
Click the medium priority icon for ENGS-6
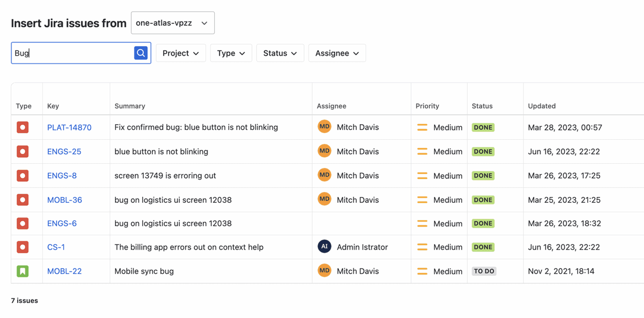pyautogui.click(x=422, y=223)
